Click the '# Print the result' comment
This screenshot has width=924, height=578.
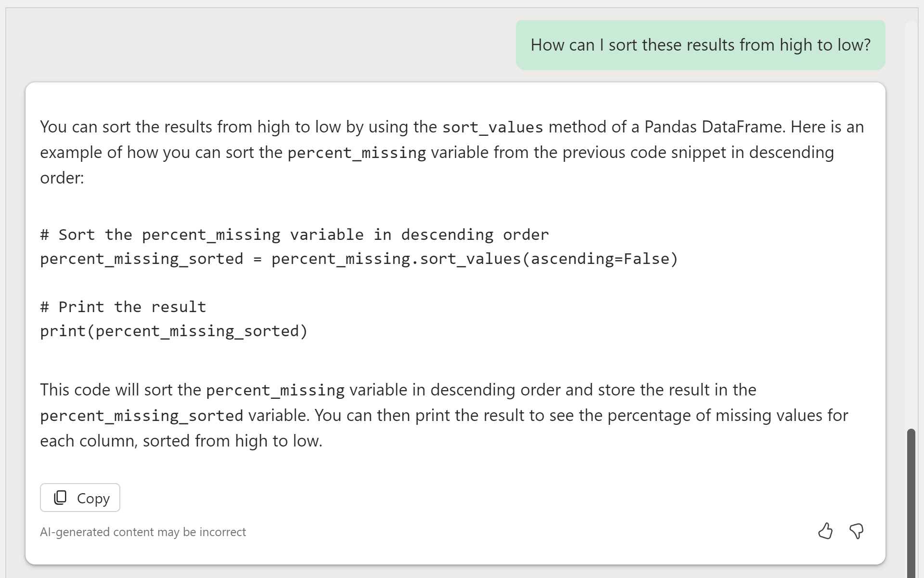pyautogui.click(x=123, y=307)
